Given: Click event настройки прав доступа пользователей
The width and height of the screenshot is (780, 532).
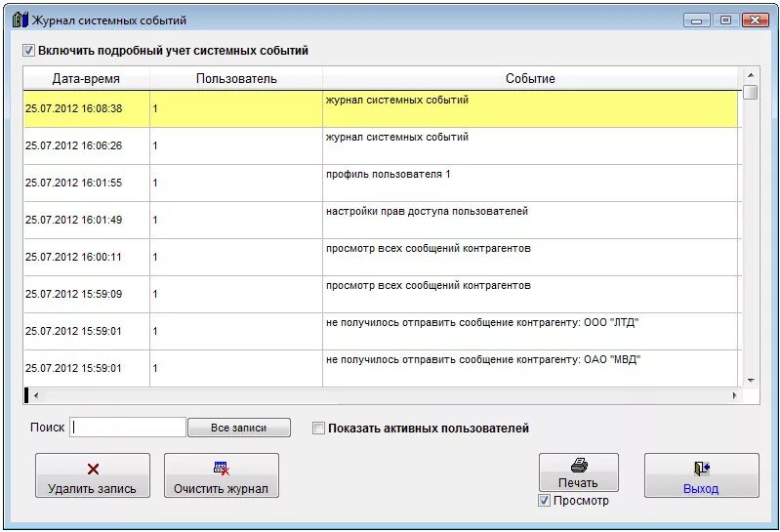Looking at the screenshot, I should [427, 211].
